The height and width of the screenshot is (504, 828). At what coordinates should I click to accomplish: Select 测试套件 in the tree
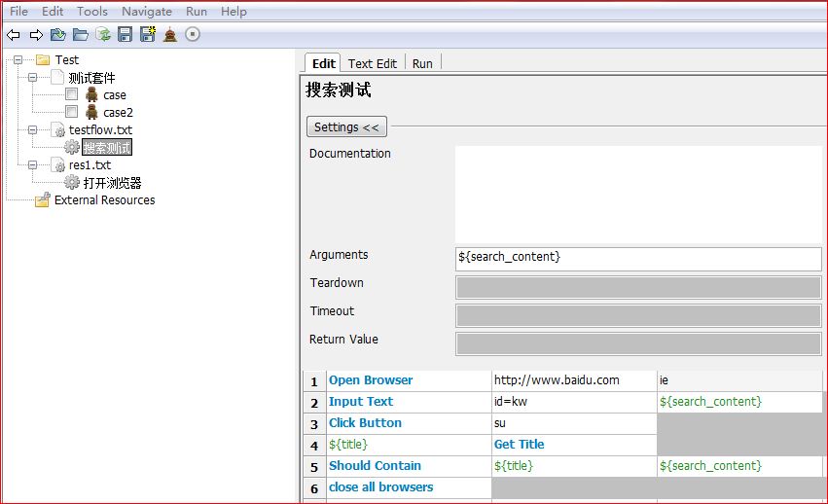91,78
